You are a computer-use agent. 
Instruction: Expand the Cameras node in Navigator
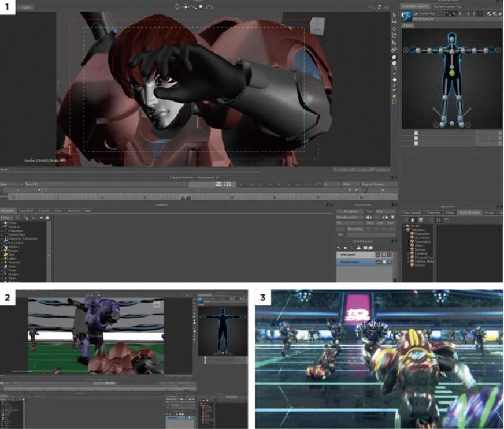[2, 227]
